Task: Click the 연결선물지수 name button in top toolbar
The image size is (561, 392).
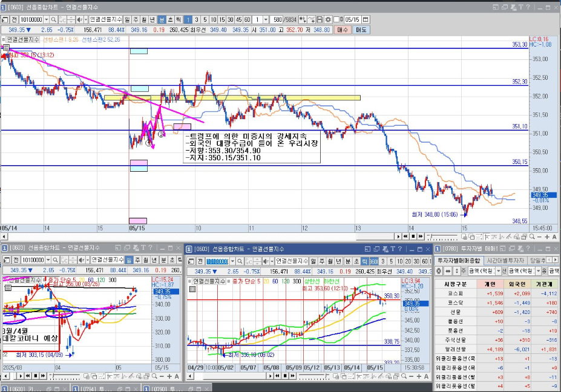Action: coord(105,20)
